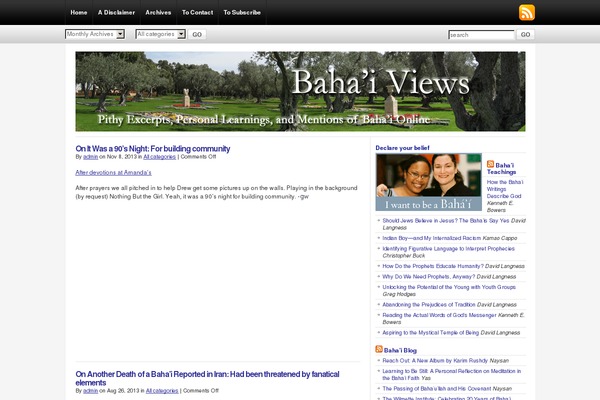Open 'Reach Out: A New Album by Karim Rushdy'
600x400 pixels.
(x=435, y=361)
